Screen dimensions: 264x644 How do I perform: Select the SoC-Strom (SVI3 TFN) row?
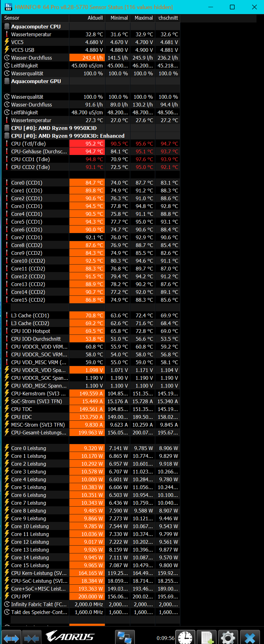[91, 401]
